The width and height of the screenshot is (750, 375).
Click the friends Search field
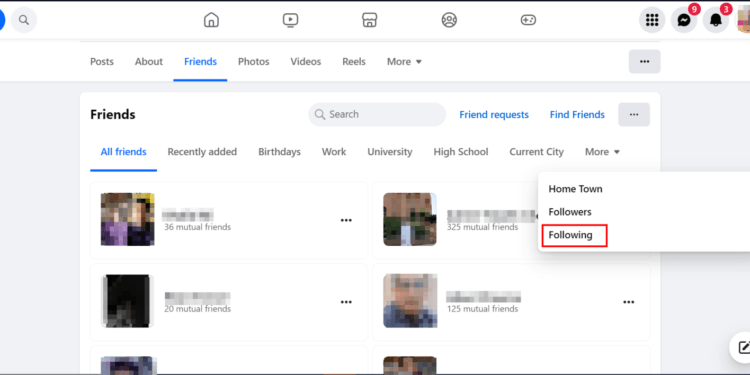coord(377,115)
